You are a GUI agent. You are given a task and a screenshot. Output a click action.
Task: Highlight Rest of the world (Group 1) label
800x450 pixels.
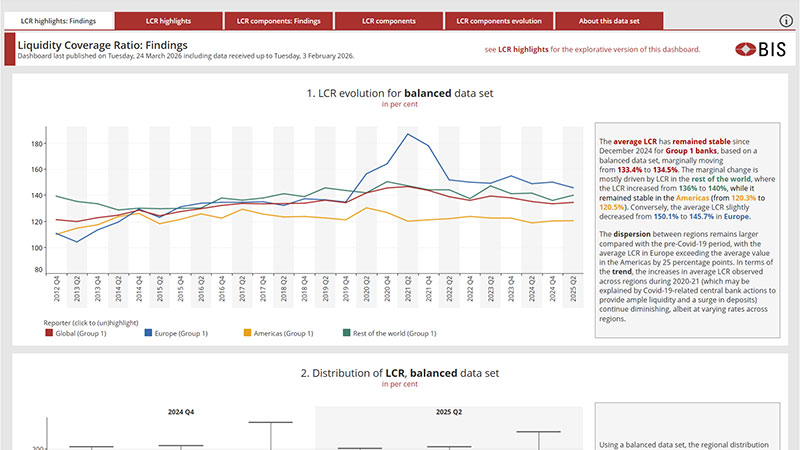coord(395,333)
